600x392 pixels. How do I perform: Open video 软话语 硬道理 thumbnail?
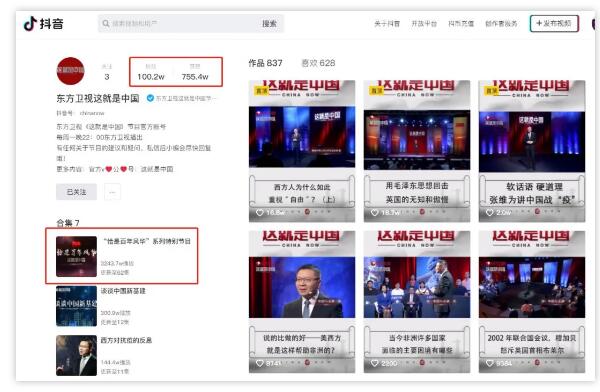[532, 151]
